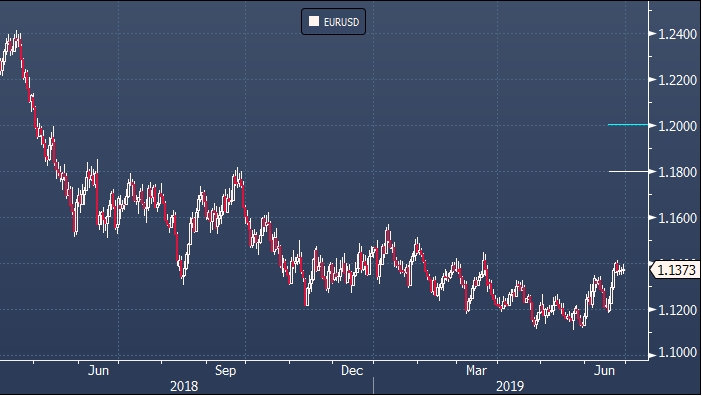The image size is (702, 396).
Task: Select the EURUSD legend label
Action: (341, 22)
